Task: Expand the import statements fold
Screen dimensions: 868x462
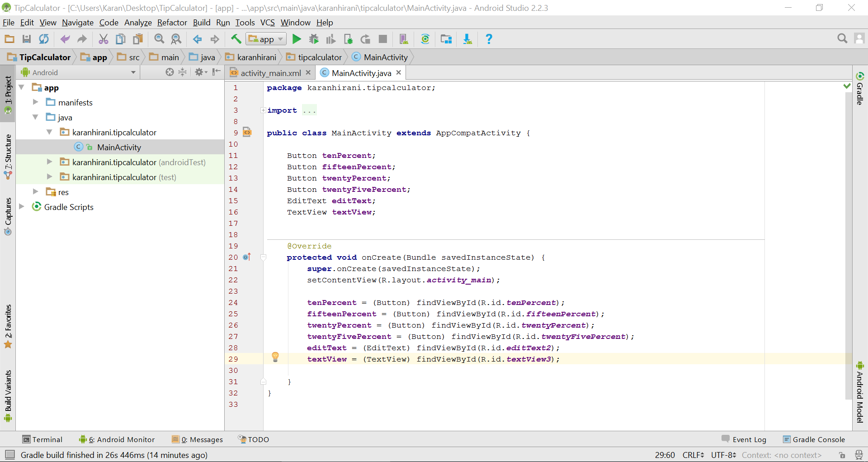Action: tap(263, 110)
